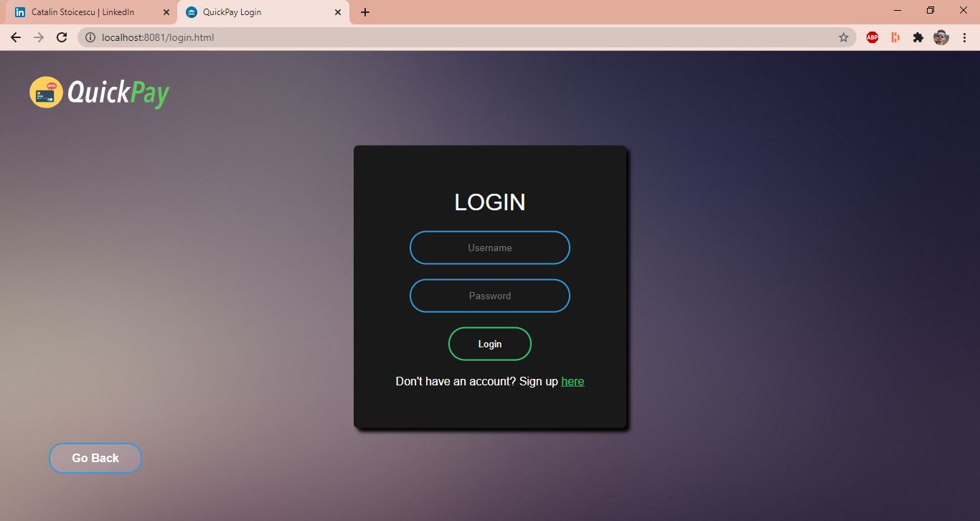This screenshot has height=521, width=980.
Task: Close the LinkedIn tab
Action: click(166, 12)
